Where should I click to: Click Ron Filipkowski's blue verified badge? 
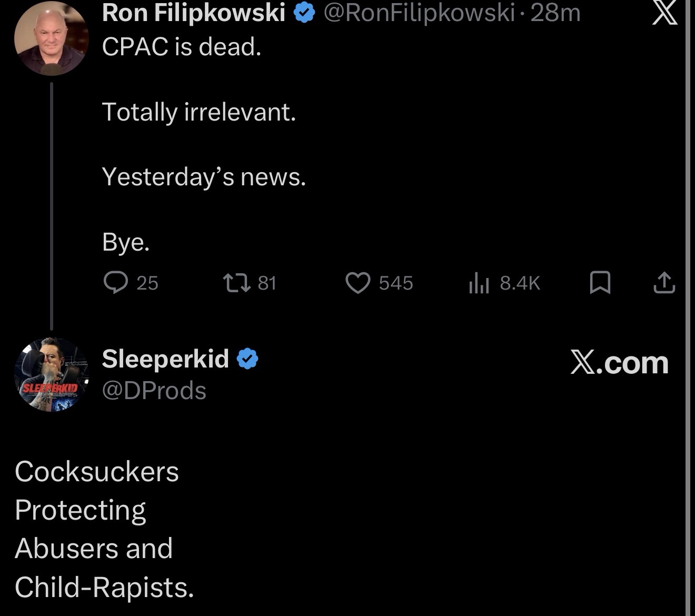304,13
